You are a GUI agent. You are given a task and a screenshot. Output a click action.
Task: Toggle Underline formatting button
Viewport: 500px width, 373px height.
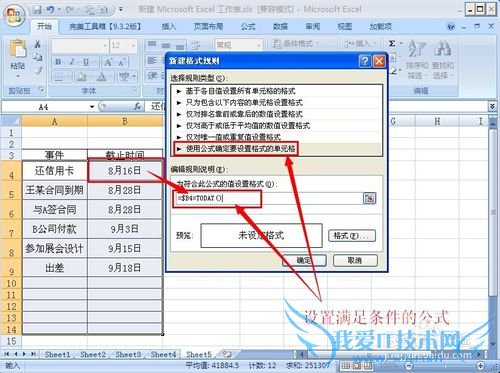pos(86,62)
